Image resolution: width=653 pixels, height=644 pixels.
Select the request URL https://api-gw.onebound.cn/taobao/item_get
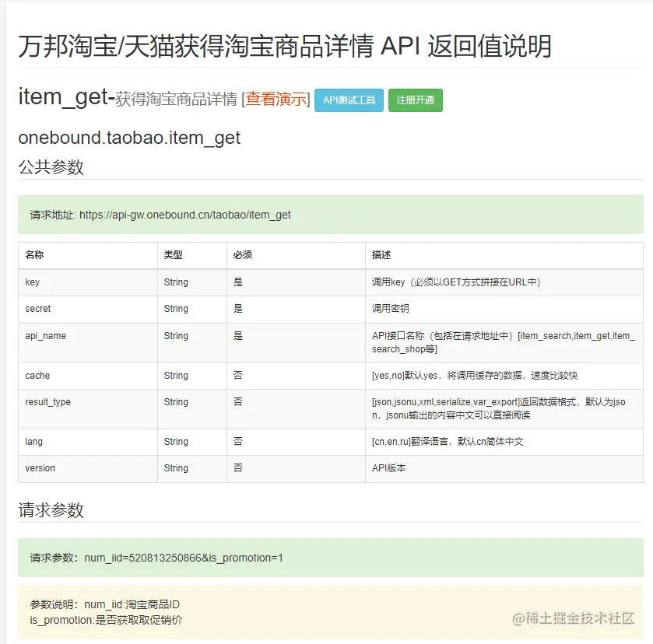tap(185, 215)
